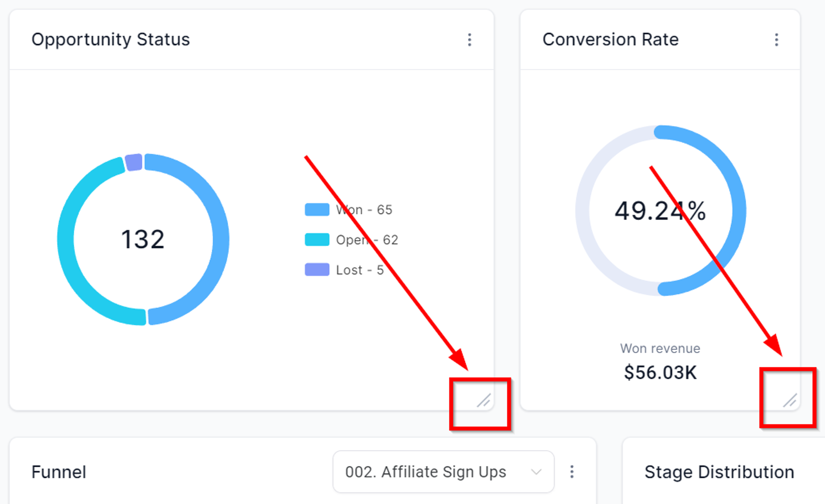Click the 49.24% conversion value
The height and width of the screenshot is (504, 825).
click(x=660, y=211)
